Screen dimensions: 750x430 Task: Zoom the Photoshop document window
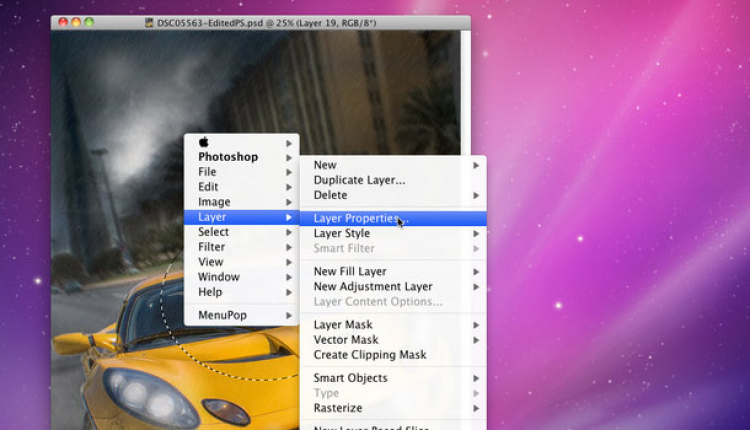tap(88, 22)
